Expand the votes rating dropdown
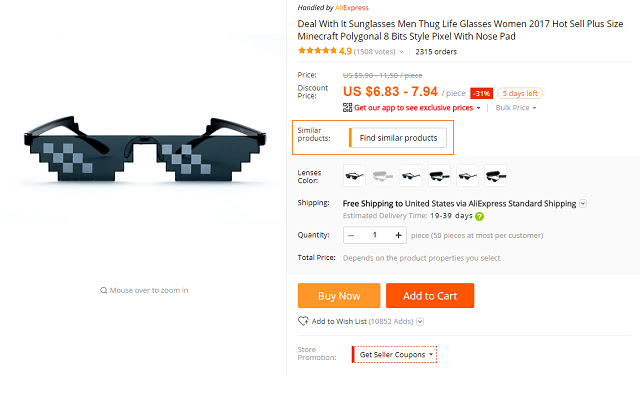Image resolution: width=640 pixels, height=400 pixels. (x=402, y=51)
